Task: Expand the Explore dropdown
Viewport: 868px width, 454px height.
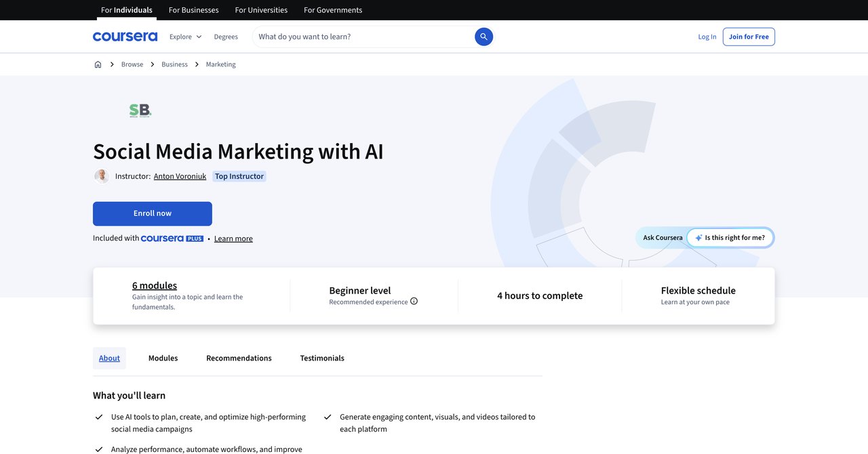Action: 185,37
